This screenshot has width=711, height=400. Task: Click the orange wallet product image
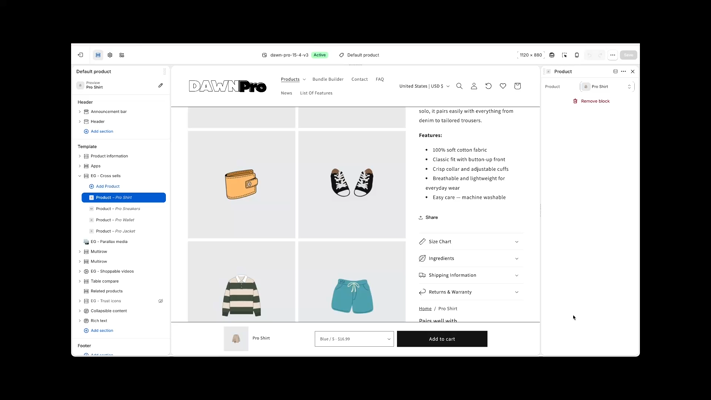tap(241, 184)
